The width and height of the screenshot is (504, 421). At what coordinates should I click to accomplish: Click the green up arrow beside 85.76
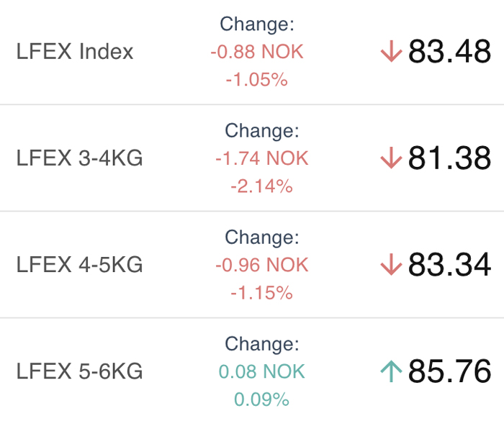pos(391,371)
